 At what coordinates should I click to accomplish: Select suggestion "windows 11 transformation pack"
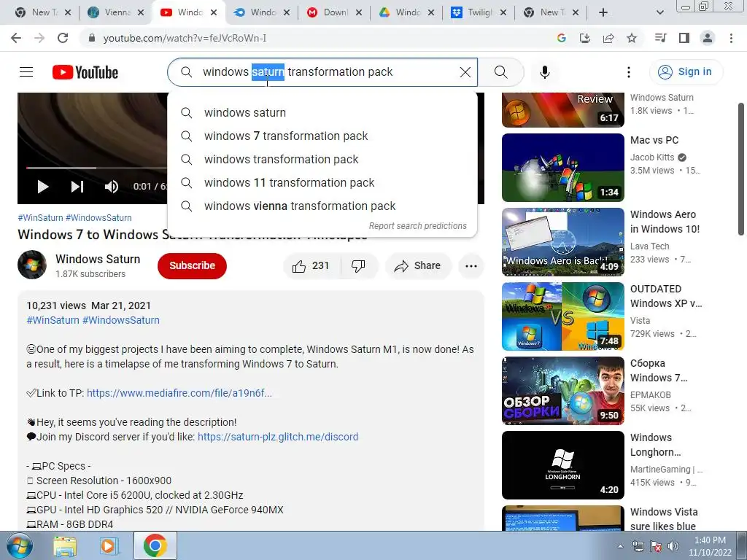tap(322, 183)
